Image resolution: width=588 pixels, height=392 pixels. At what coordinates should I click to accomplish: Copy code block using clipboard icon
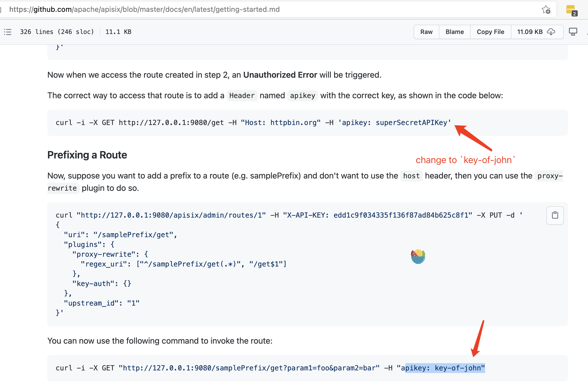point(555,215)
